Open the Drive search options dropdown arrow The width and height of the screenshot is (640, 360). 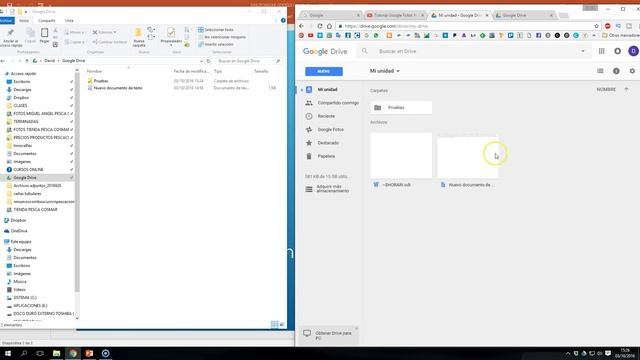(x=583, y=51)
